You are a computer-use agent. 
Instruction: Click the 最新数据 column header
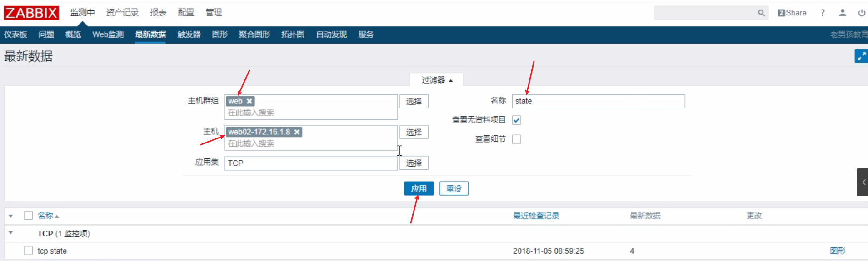coord(645,216)
